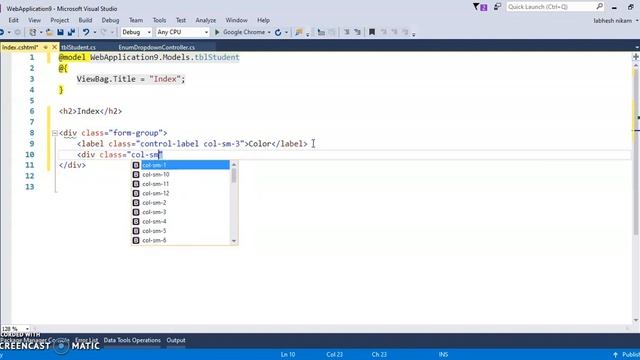Select col-sm-10 suggestion
This screenshot has height=360, width=640.
181,174
